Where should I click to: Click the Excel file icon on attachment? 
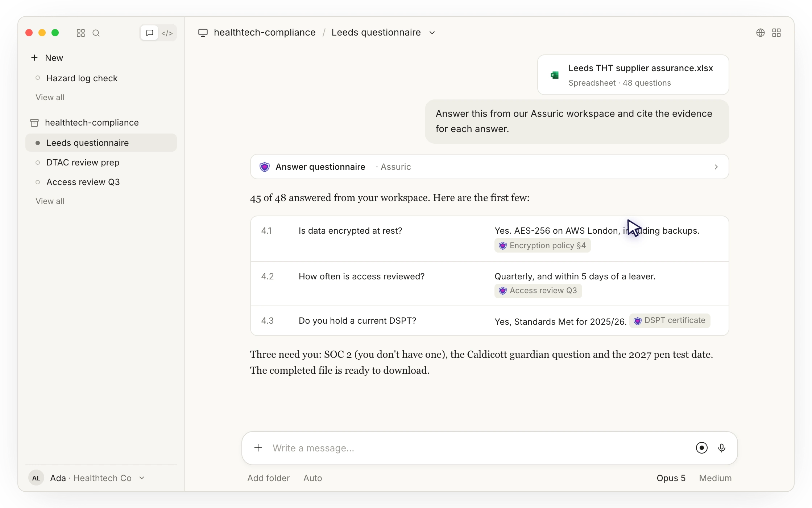pos(555,75)
